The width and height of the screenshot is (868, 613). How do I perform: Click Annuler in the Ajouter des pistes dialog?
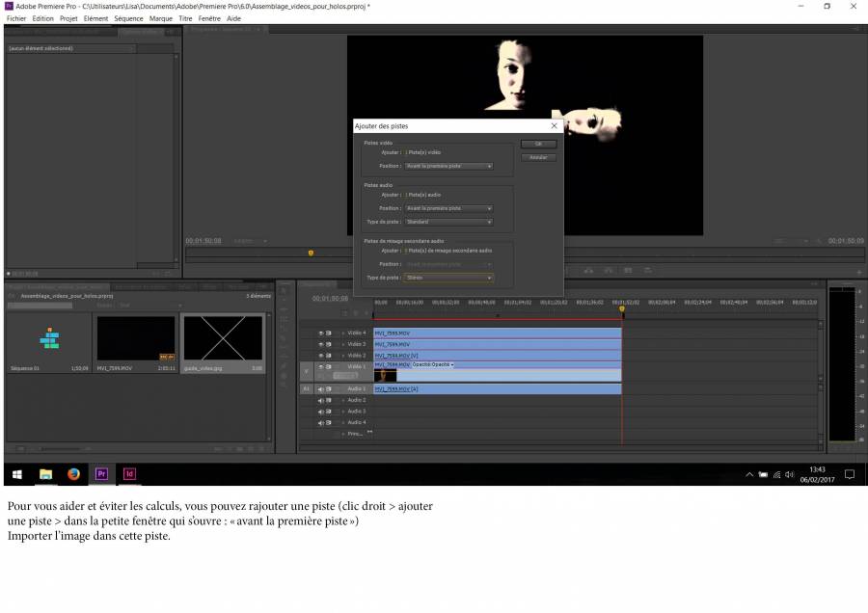[538, 156]
